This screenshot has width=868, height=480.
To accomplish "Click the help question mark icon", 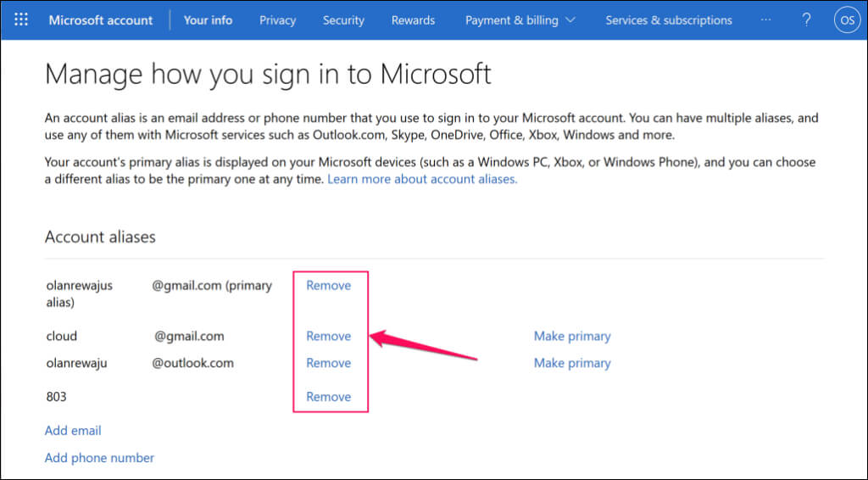I will [x=806, y=20].
